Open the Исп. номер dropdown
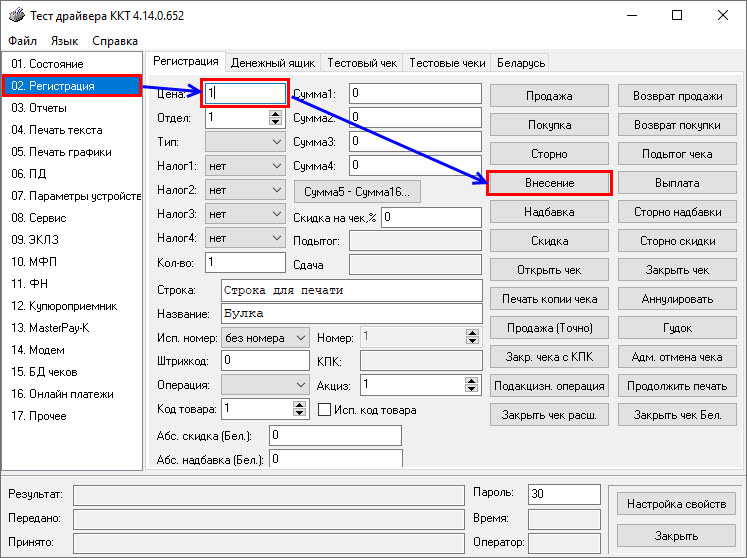 point(301,338)
